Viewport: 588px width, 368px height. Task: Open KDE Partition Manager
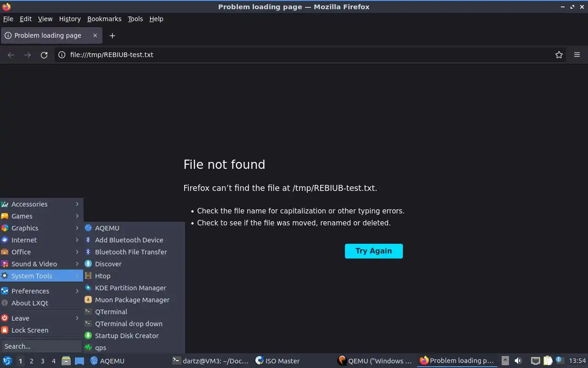pos(134,288)
